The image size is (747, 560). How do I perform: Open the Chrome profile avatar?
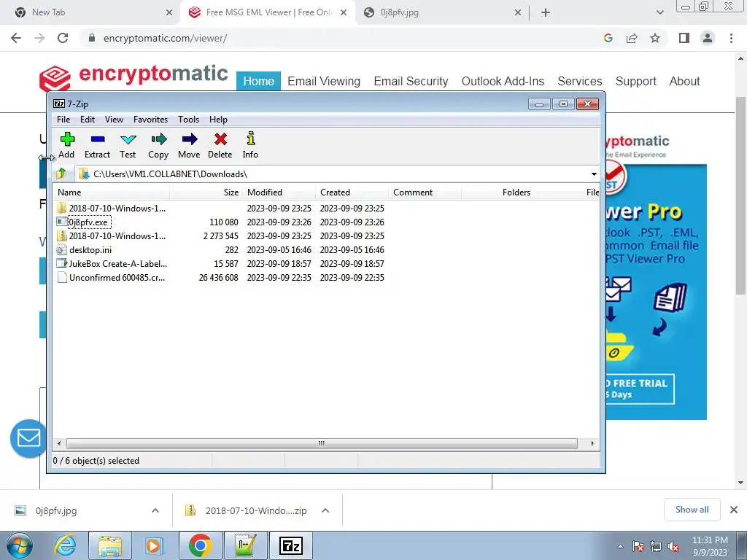pyautogui.click(x=708, y=38)
